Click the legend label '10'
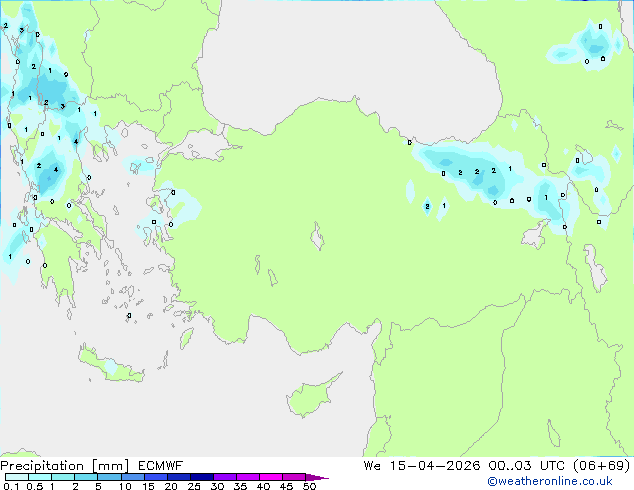 [125, 486]
